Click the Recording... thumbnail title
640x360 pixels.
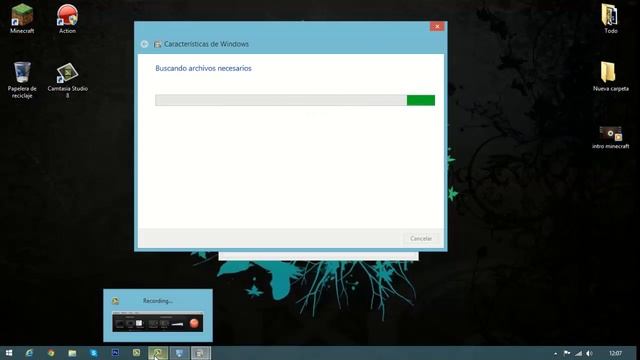click(x=158, y=301)
